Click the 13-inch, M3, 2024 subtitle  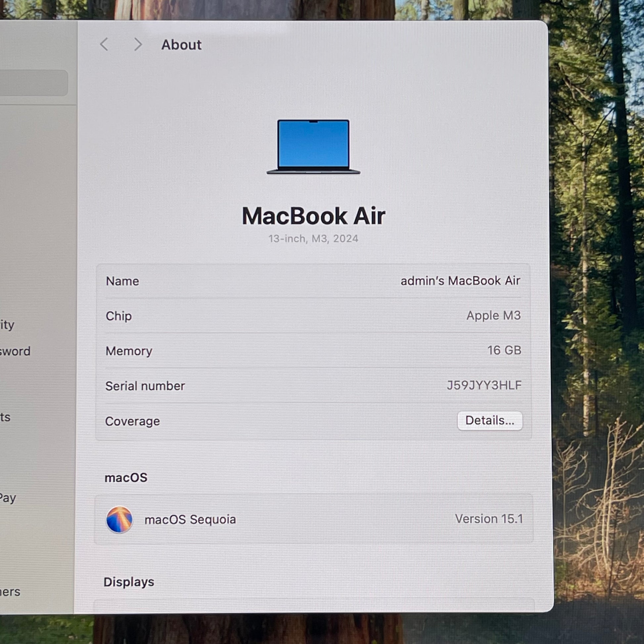[x=313, y=239]
